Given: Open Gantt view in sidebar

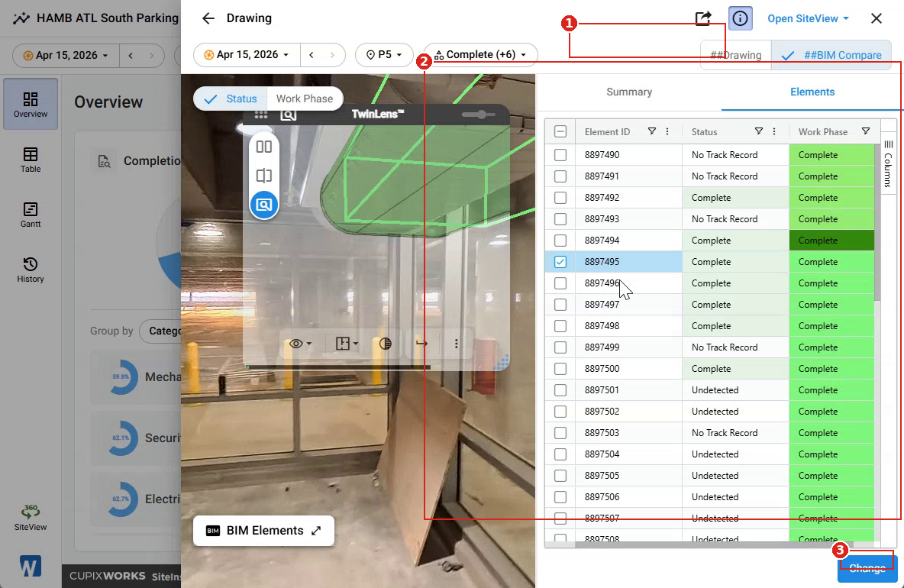Looking at the screenshot, I should (31, 215).
